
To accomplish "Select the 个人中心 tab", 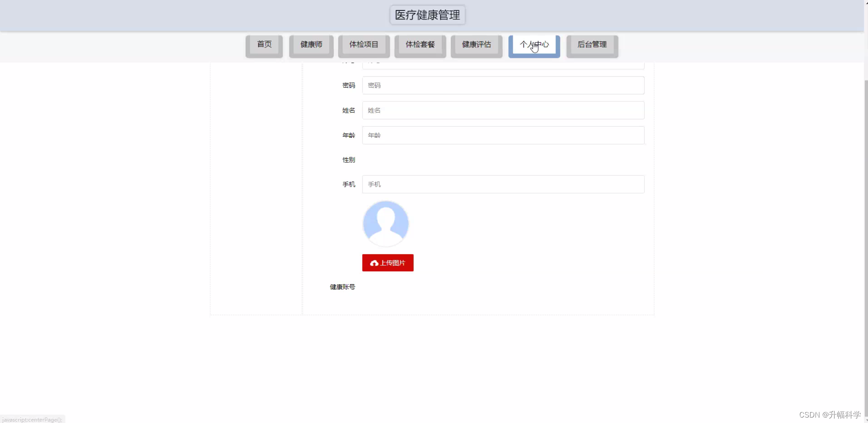I will point(534,44).
